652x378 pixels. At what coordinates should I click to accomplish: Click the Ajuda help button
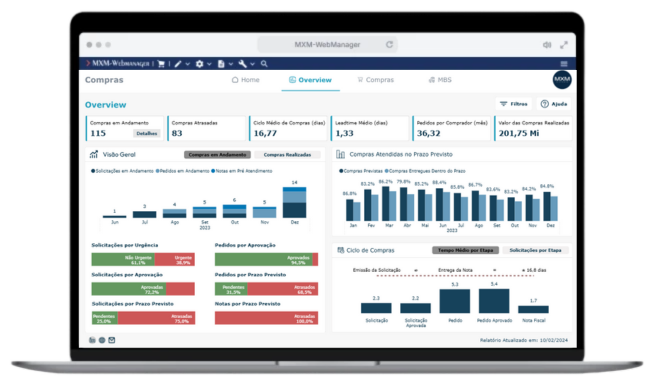point(554,104)
